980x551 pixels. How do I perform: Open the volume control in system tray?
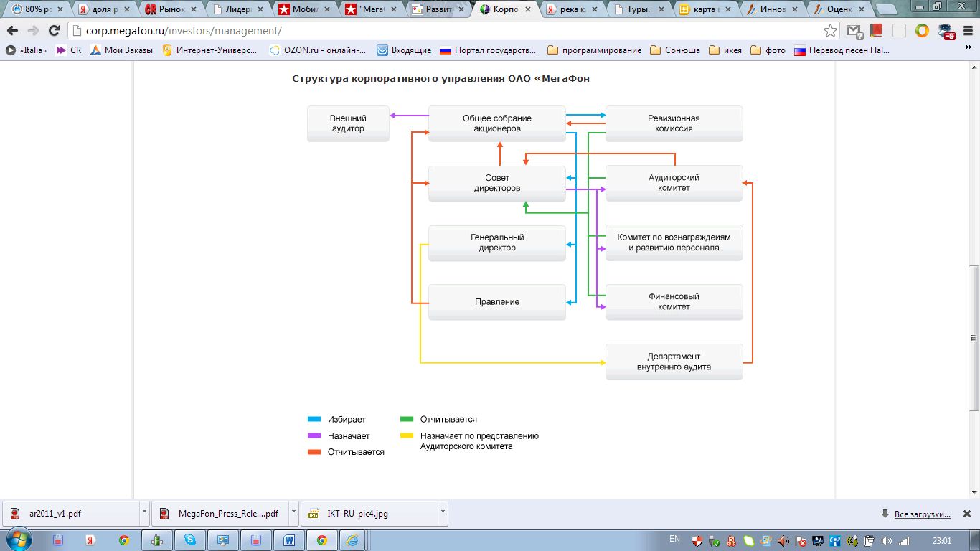point(887,540)
